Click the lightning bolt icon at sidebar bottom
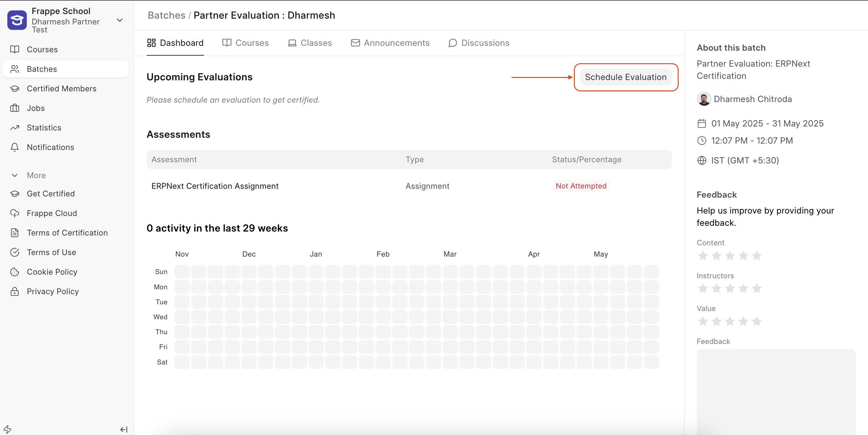The width and height of the screenshot is (868, 435). coord(7,429)
